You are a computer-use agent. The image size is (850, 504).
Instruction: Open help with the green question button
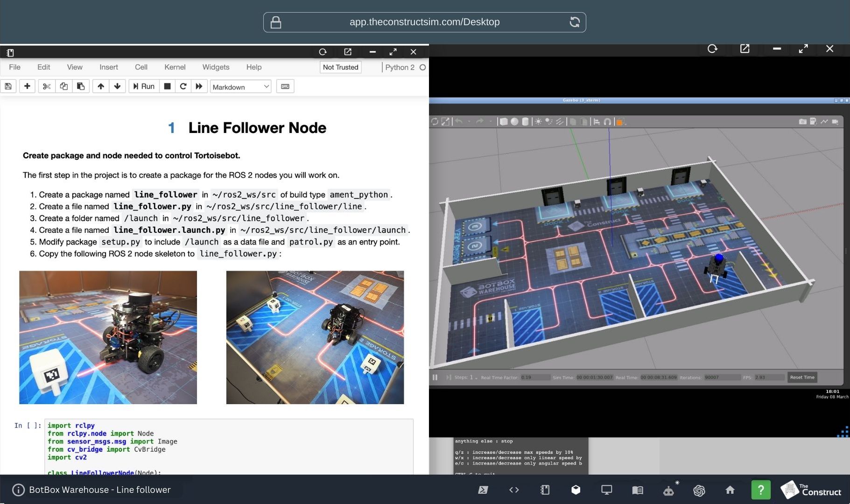(x=761, y=490)
